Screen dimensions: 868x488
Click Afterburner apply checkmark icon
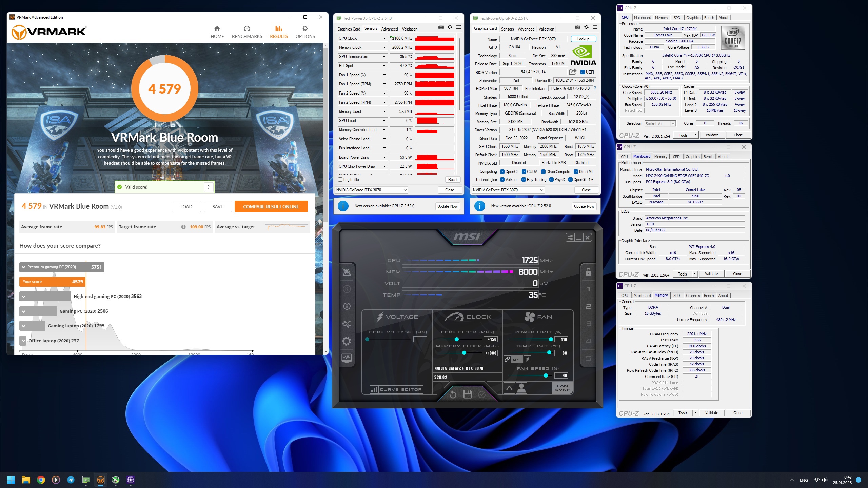click(x=482, y=394)
